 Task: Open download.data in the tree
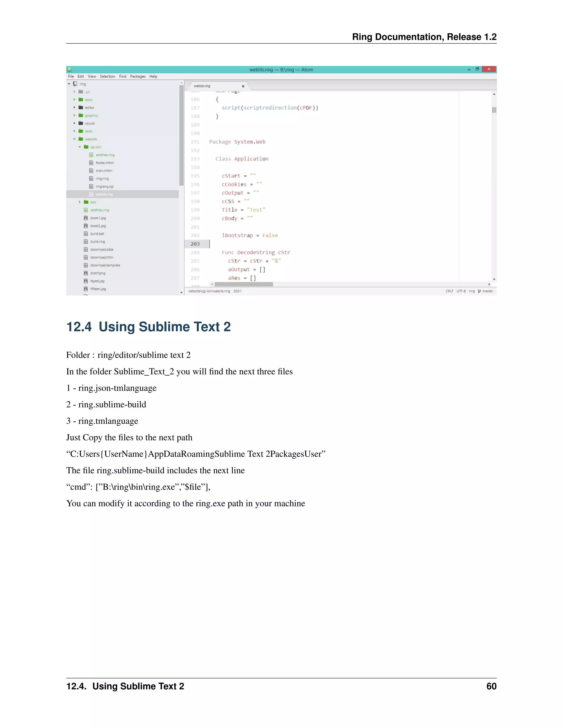[101, 249]
